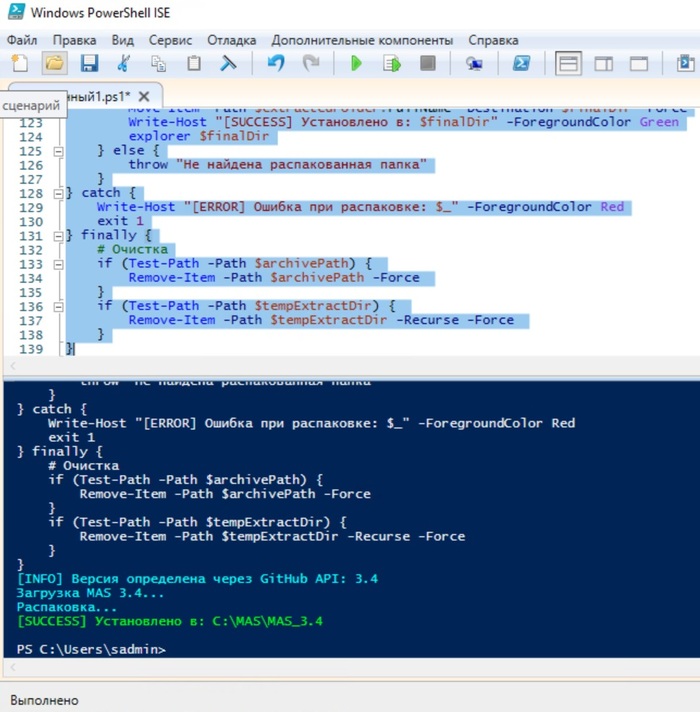Click the Open script folder icon
Screen dimensions: 700x712
coord(54,64)
